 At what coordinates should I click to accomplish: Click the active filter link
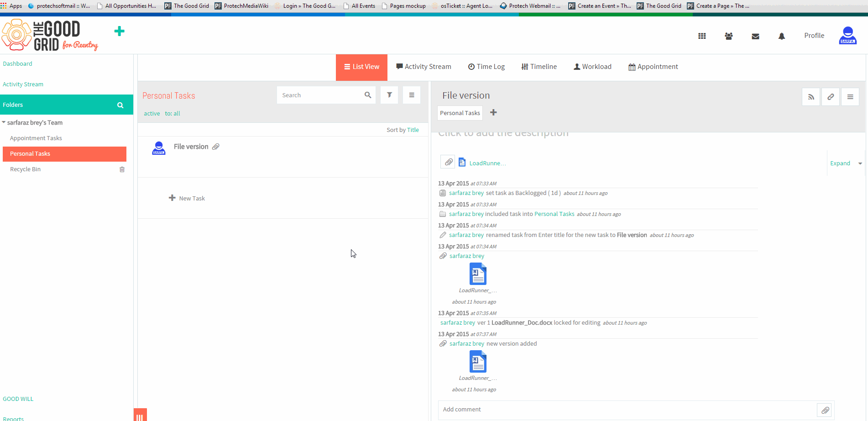[152, 114]
